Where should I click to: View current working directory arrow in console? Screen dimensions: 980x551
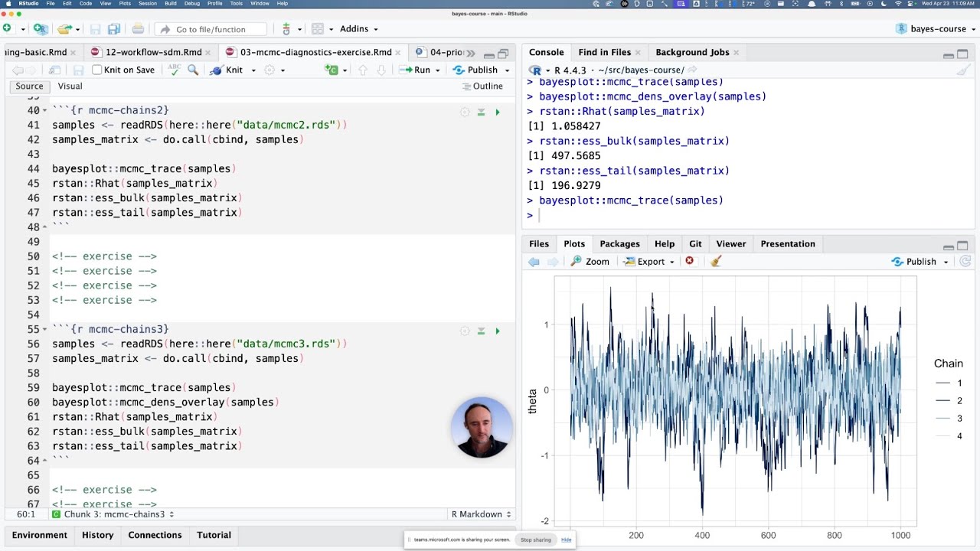pyautogui.click(x=693, y=70)
